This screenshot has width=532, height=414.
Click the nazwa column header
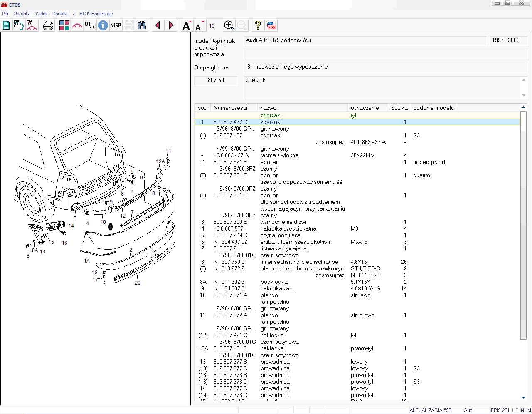point(302,108)
